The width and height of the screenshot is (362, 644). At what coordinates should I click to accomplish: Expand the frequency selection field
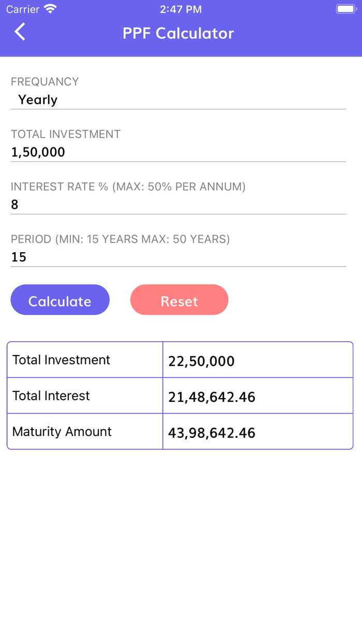(178, 99)
